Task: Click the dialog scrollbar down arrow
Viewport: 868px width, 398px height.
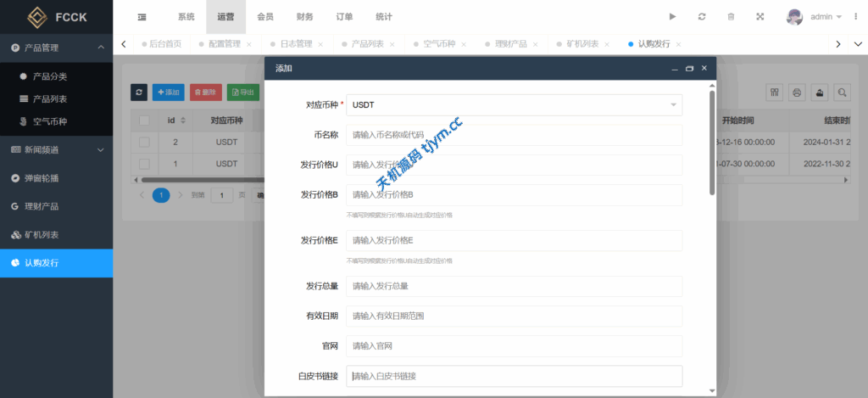Action: 712,391
